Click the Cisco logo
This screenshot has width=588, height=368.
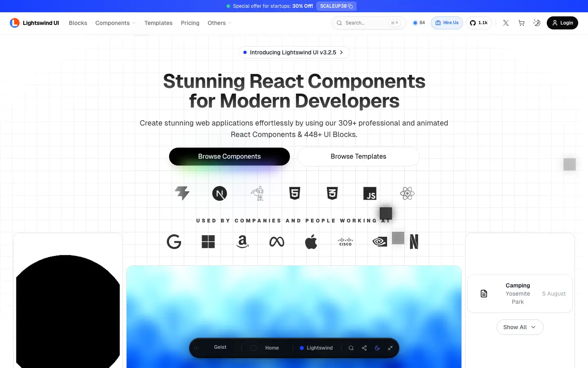pos(345,242)
